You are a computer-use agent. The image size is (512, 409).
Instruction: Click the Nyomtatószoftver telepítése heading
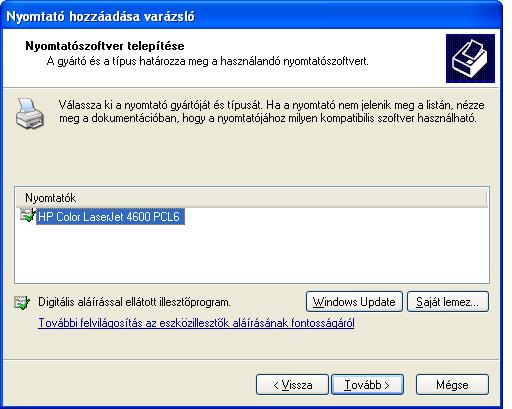coord(105,46)
